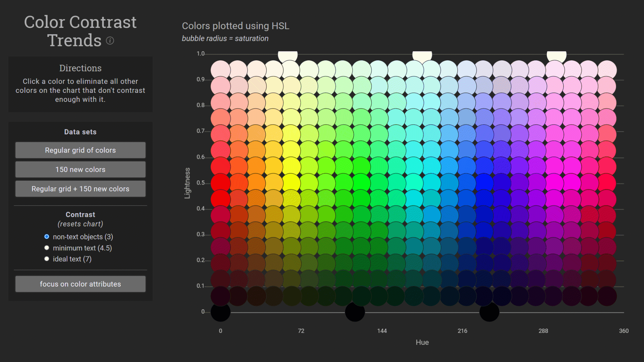Screen dimensions: 644x362
Task: Click the Hue axis label
Action: (422, 342)
